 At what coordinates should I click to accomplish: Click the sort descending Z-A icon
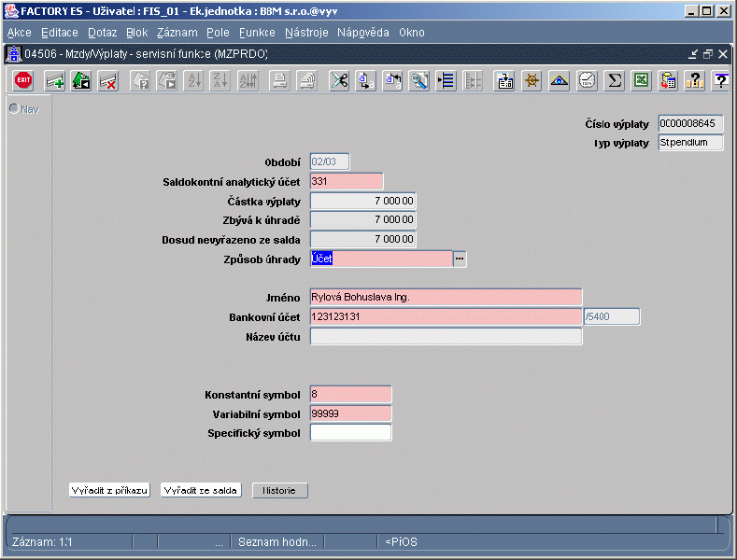[220, 80]
